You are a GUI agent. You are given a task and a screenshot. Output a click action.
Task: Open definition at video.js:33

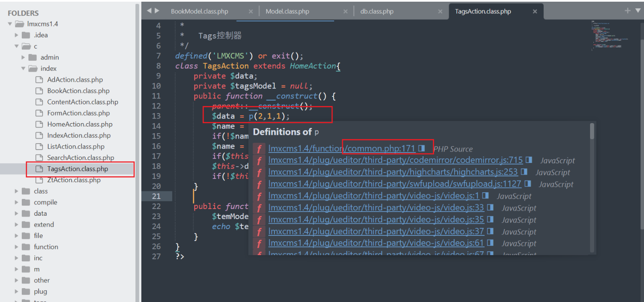coord(376,207)
